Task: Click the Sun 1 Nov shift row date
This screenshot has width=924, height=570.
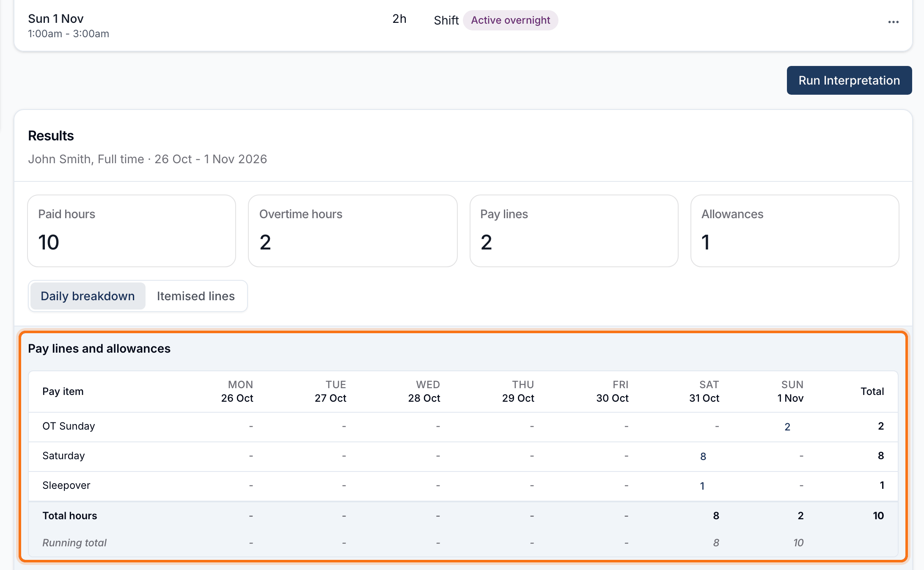Action: point(56,19)
